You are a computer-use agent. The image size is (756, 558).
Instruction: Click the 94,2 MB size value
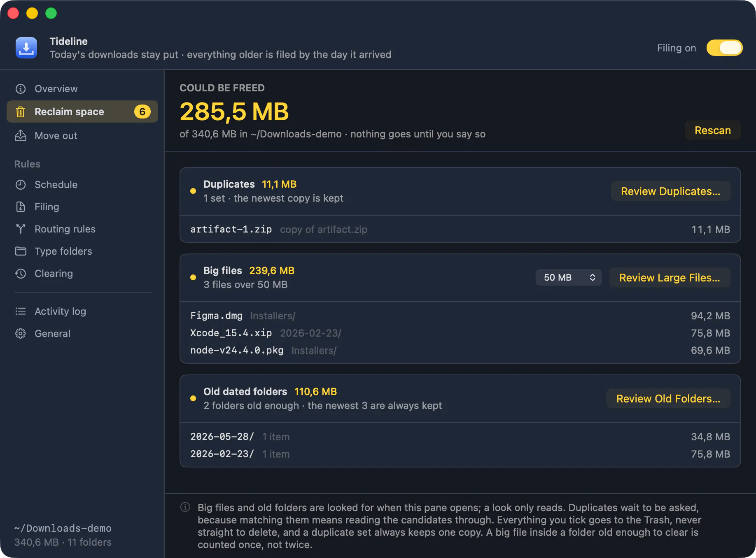point(710,316)
